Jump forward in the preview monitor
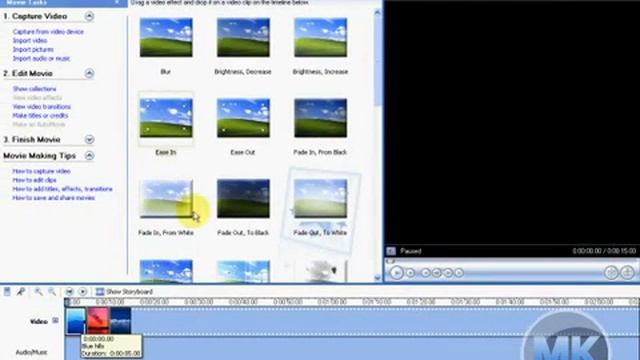Screen dimensions: 640x360 click(x=459, y=273)
